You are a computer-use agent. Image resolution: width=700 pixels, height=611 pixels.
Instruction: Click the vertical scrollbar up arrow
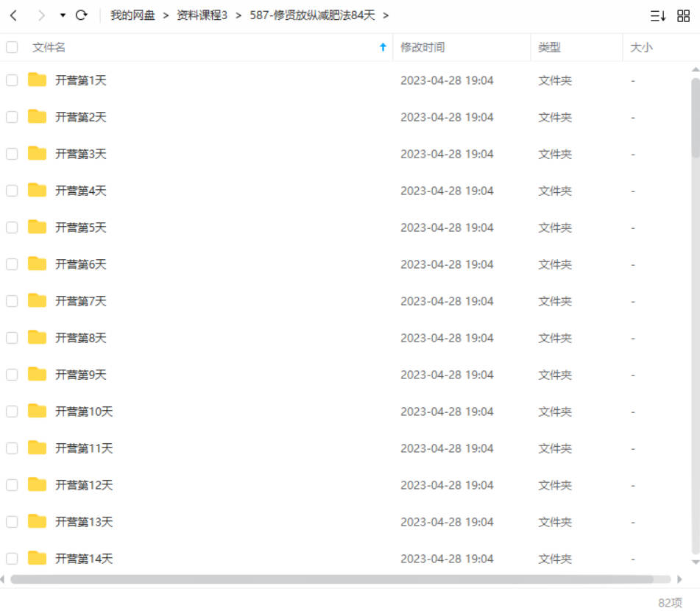coord(695,70)
